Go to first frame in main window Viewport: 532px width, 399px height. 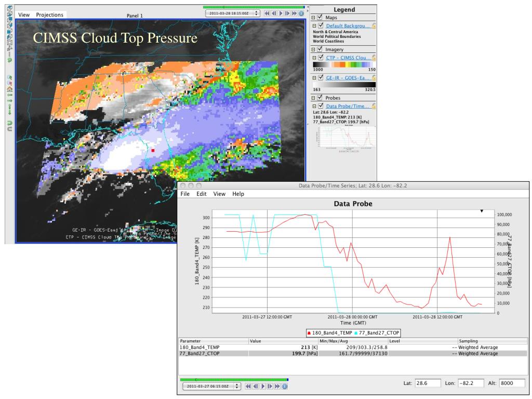pyautogui.click(x=267, y=13)
